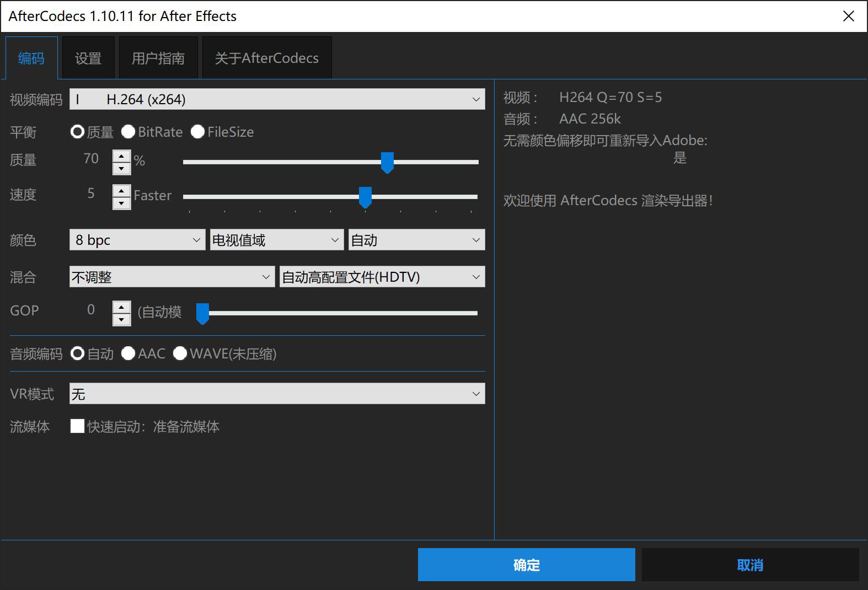Enable 快速启动 streaming checkbox

[x=78, y=426]
